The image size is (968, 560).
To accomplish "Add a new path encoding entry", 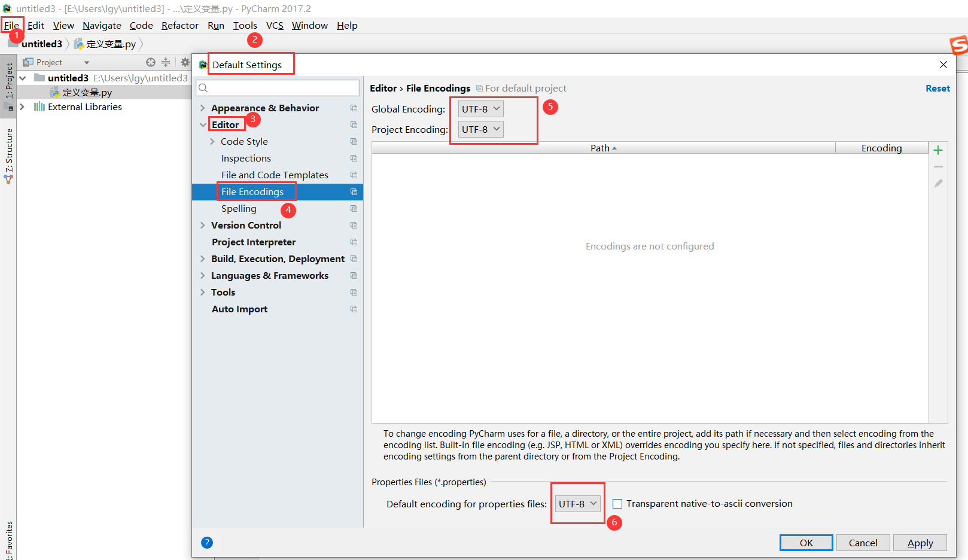I will click(938, 150).
